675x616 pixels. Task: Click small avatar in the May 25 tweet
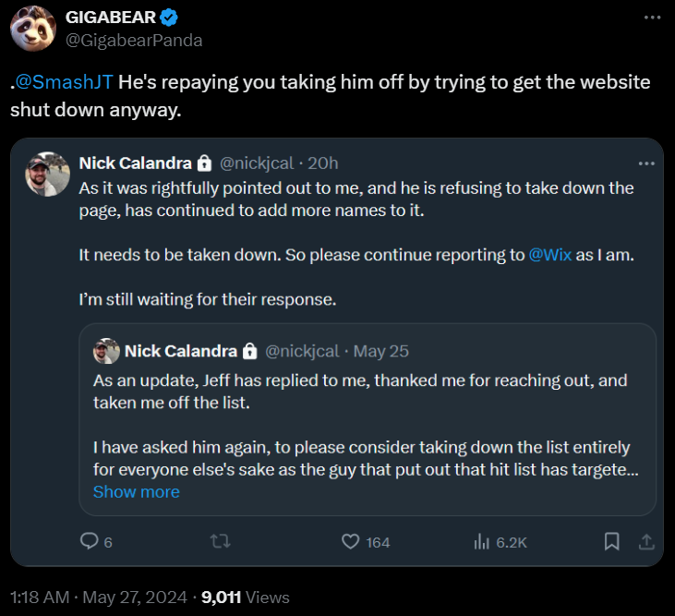coord(106,351)
